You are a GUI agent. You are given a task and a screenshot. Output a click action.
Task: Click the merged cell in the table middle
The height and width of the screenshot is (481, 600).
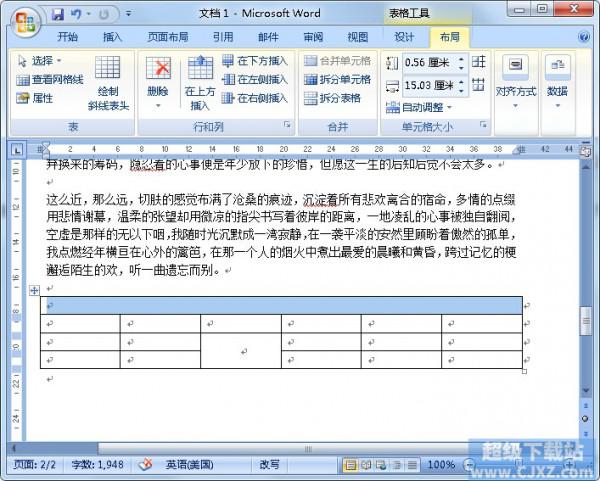coord(241,351)
